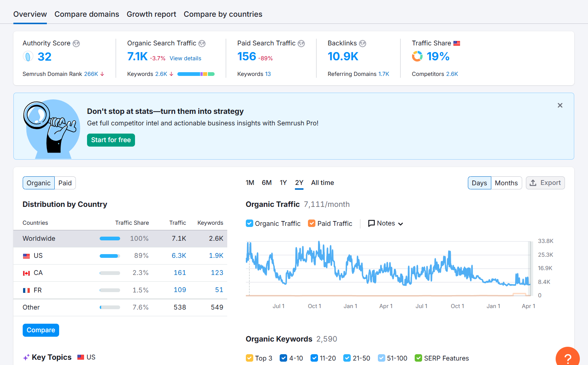Open the Compare domains tab
The height and width of the screenshot is (365, 588).
click(87, 14)
